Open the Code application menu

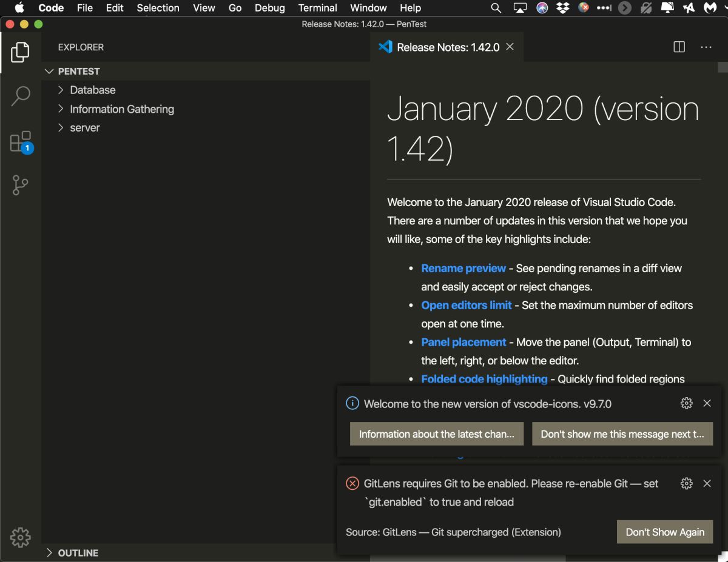pyautogui.click(x=51, y=8)
